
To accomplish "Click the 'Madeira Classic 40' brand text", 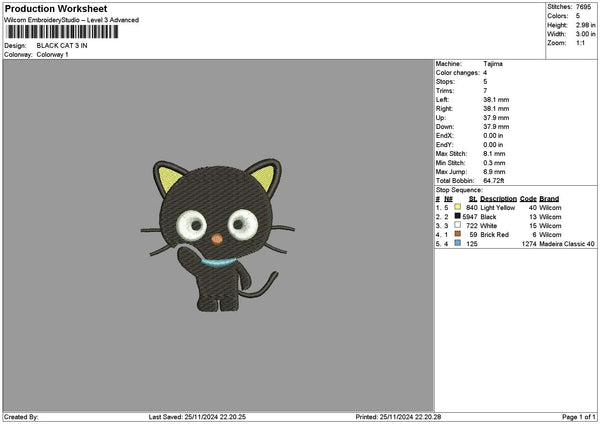I will click(x=567, y=244).
